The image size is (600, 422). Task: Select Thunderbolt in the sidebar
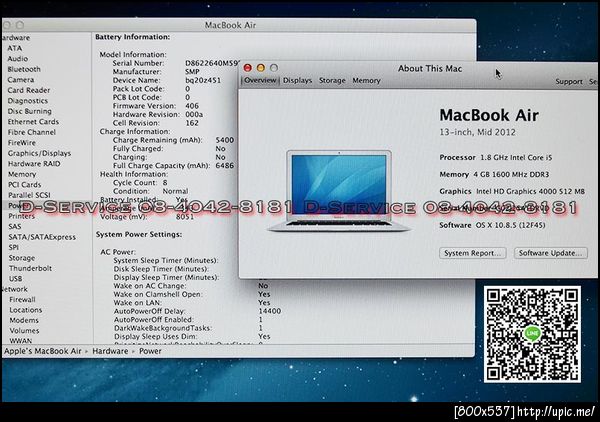point(30,268)
